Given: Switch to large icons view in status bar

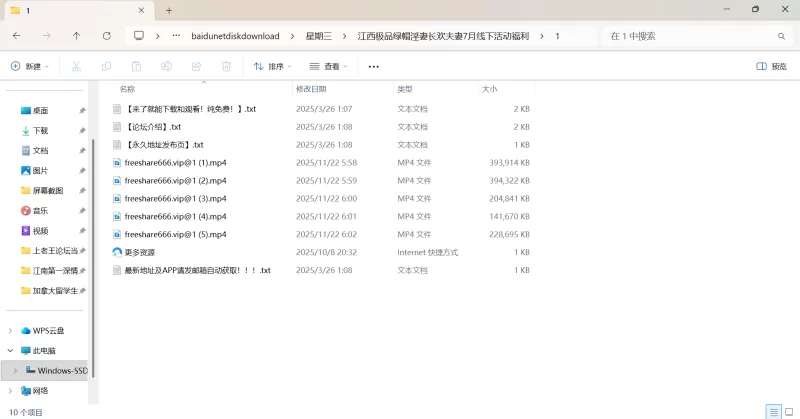Looking at the screenshot, I should pos(788,411).
